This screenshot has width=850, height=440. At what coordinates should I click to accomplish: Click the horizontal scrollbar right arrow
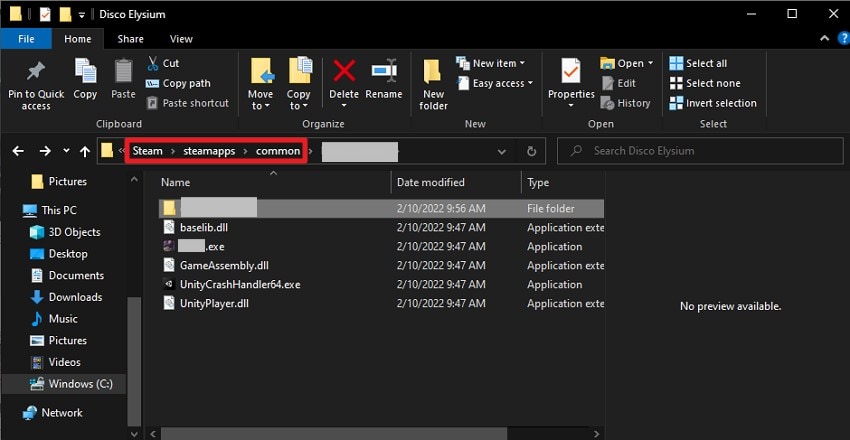pos(596,433)
